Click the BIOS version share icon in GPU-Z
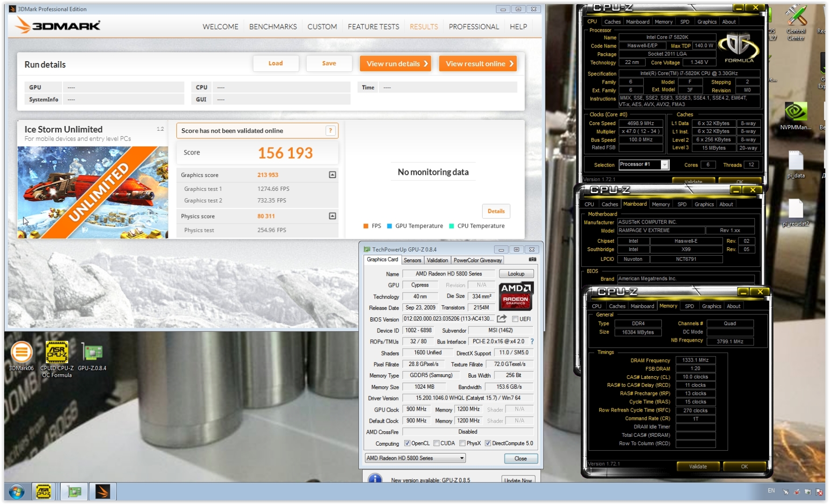The image size is (829, 504). point(502,319)
